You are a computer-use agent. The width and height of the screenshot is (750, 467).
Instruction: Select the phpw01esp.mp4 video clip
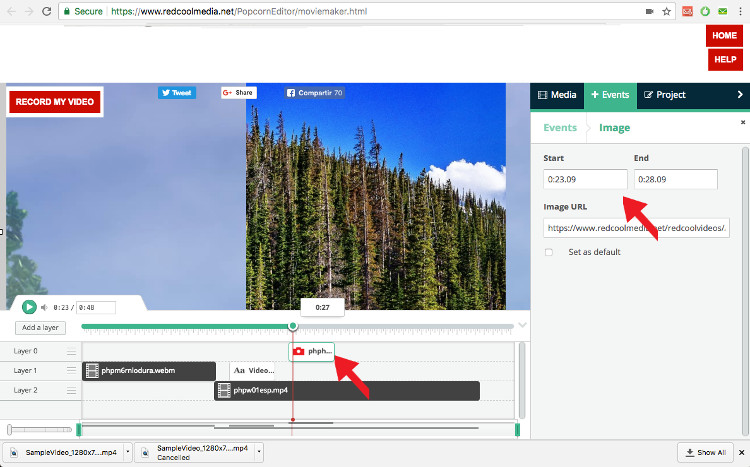[x=347, y=390]
